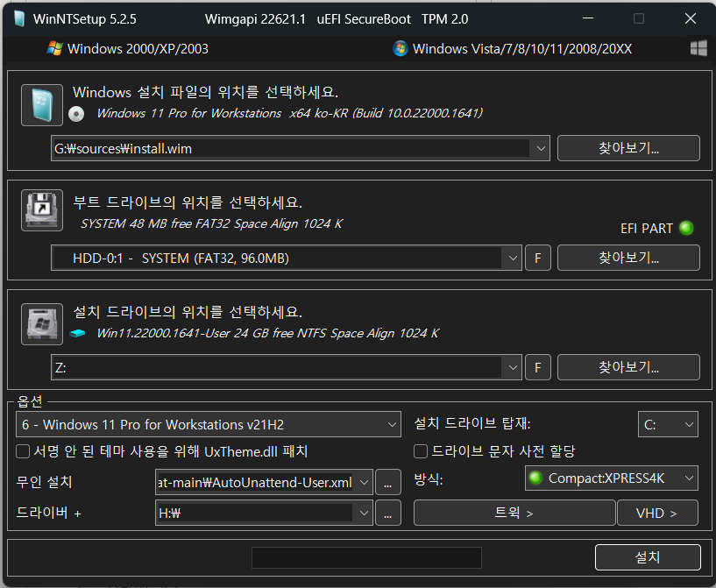Image resolution: width=716 pixels, height=588 pixels.
Task: Click the green light beside Compact:XPRESS4K
Action: coord(535,478)
